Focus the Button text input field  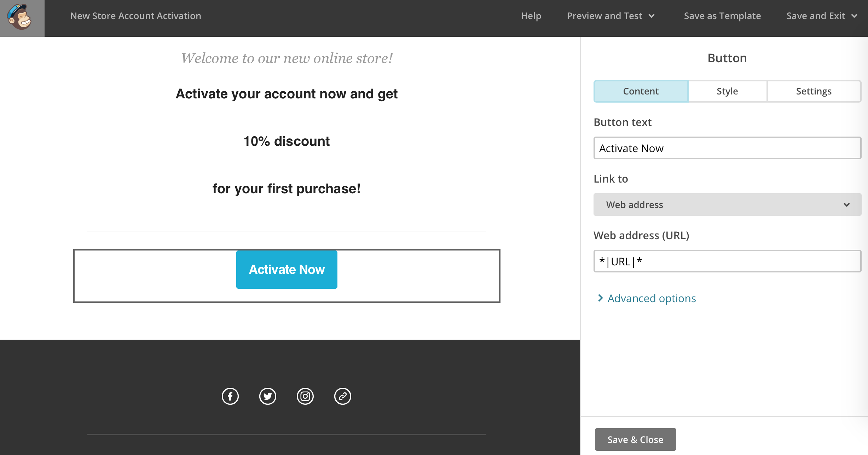727,148
